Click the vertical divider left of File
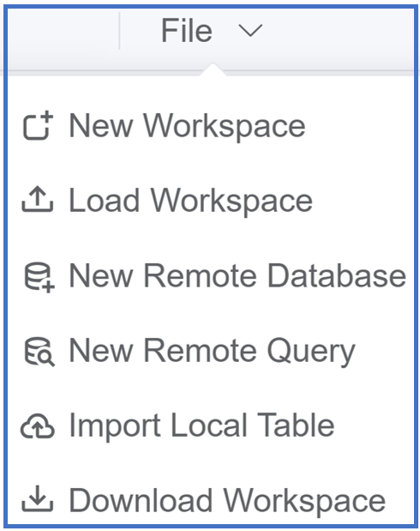420x531 pixels. [x=119, y=31]
